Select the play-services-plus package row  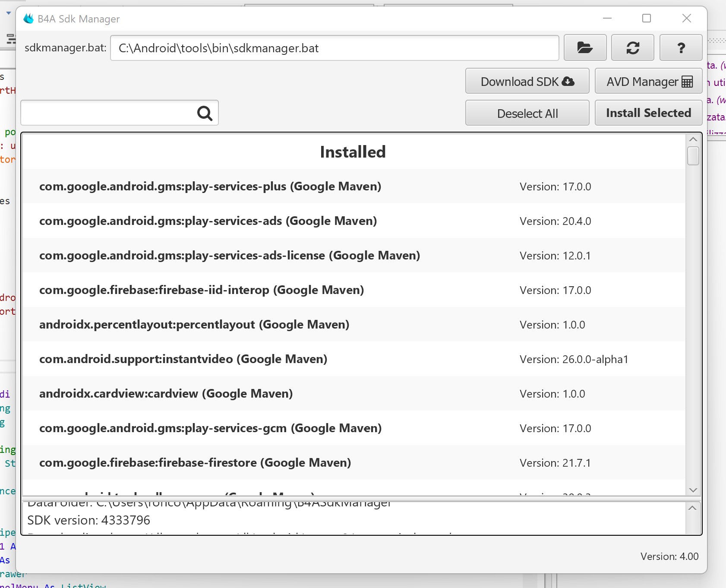pyautogui.click(x=354, y=187)
